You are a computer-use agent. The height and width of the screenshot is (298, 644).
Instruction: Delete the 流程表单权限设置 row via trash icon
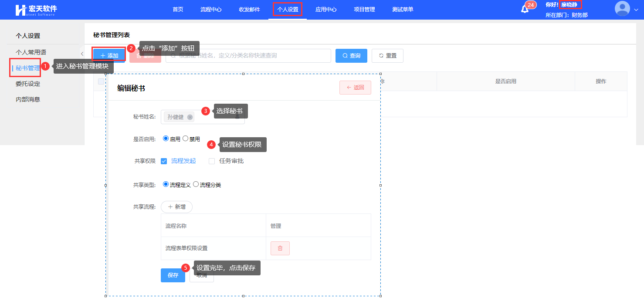(x=280, y=248)
